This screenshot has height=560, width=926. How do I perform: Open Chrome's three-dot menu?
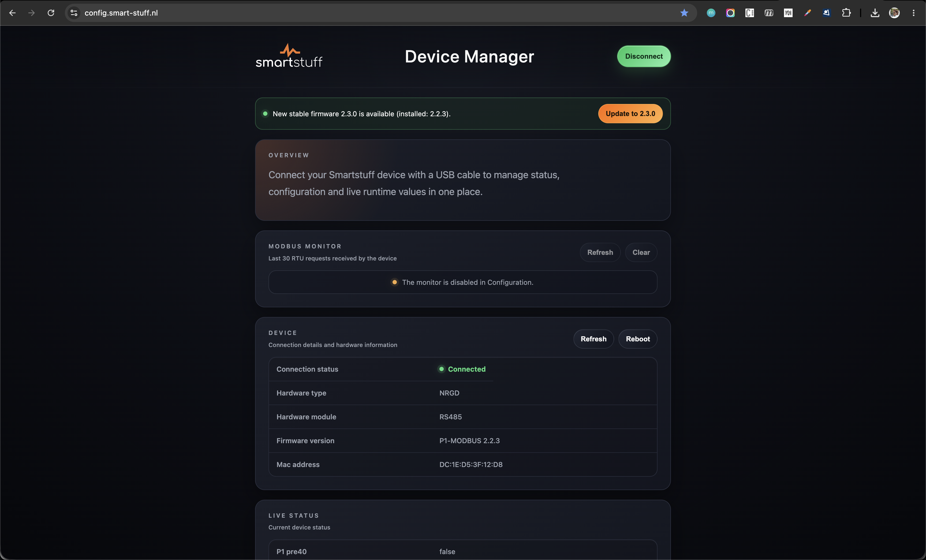(914, 13)
